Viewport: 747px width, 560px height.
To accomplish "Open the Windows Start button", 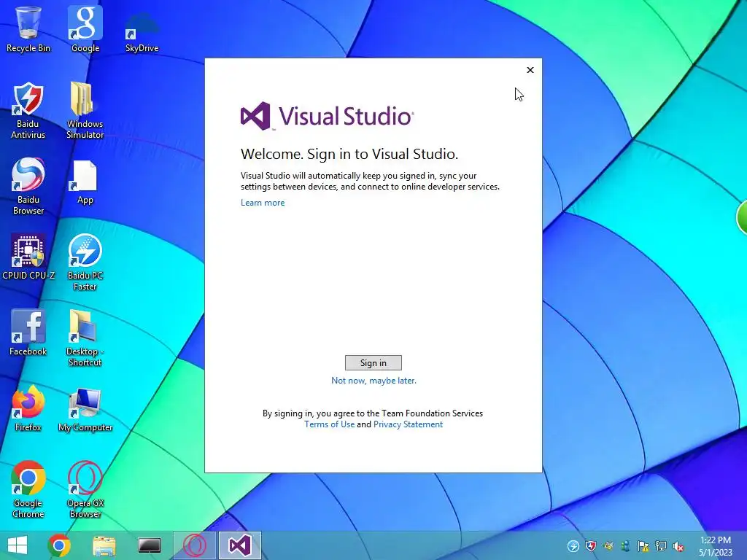I will coord(18,545).
